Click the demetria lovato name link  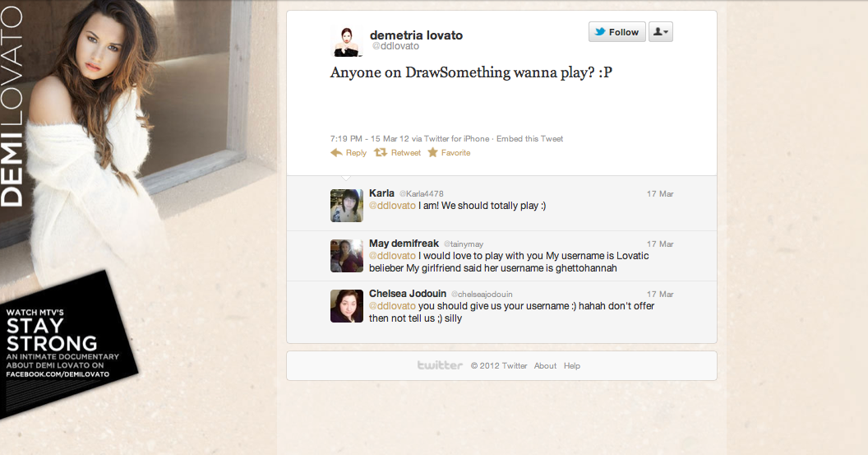[416, 35]
